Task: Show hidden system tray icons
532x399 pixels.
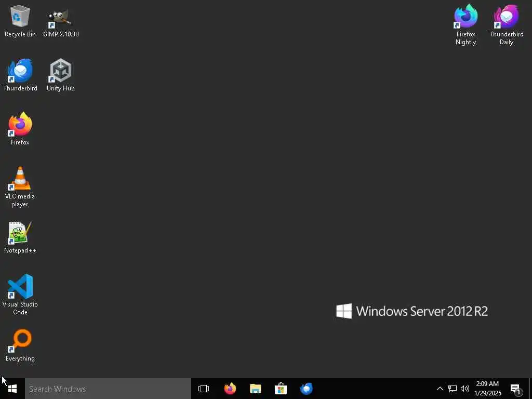Action: (440, 389)
